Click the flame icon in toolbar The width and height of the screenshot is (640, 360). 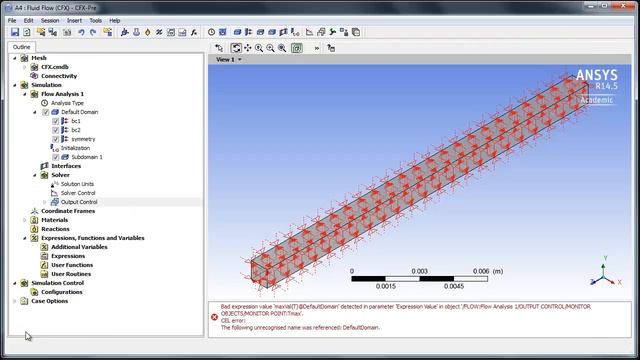click(x=148, y=32)
